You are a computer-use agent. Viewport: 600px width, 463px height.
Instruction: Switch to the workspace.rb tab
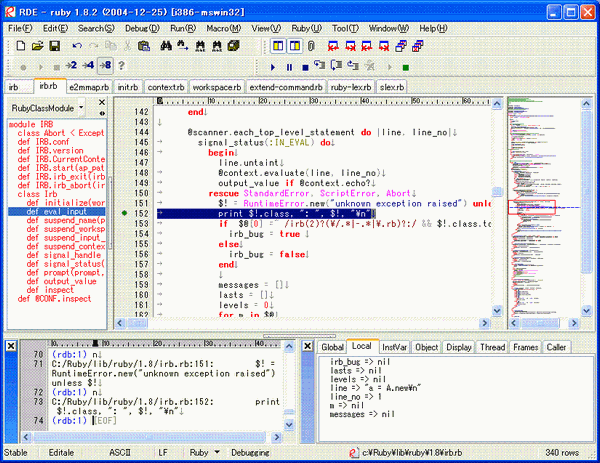pos(217,87)
